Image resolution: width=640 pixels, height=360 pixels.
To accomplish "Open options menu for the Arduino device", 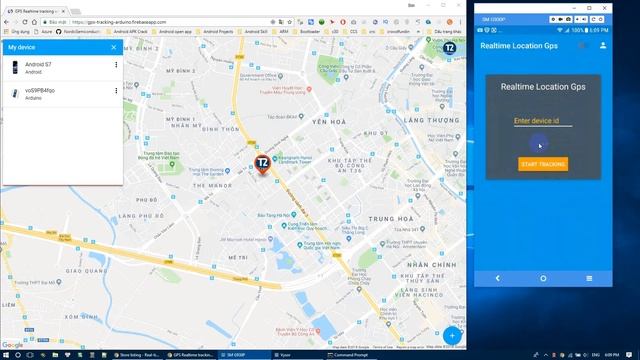I will (116, 91).
